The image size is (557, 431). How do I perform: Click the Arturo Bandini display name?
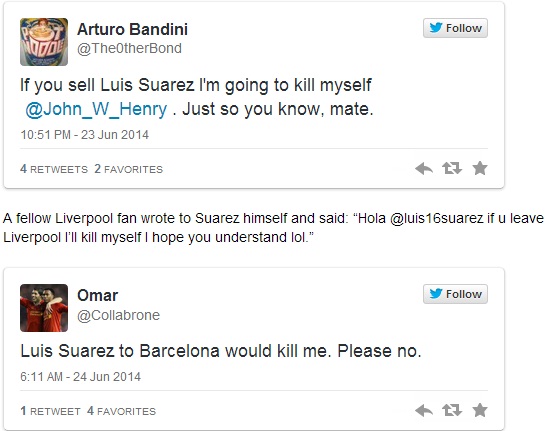[133, 29]
